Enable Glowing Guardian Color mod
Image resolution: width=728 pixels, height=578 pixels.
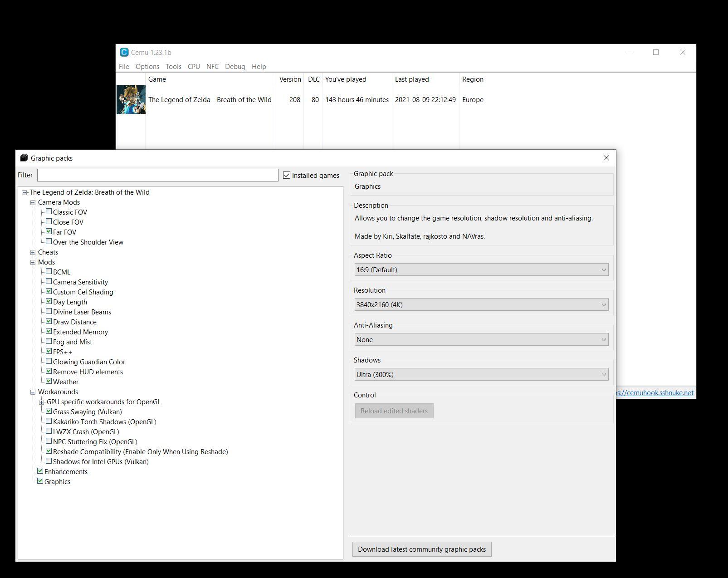[x=49, y=361]
